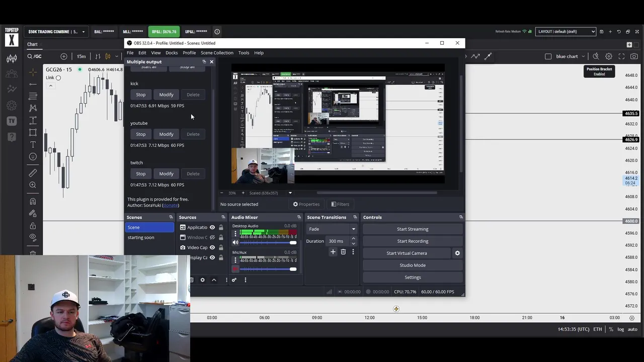Viewport: 644px width, 362px height.
Task: Show the hidden Window Capture source
Action: click(x=212, y=237)
